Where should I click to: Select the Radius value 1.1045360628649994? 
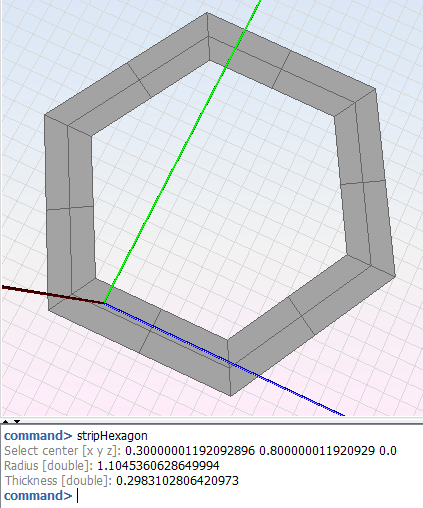(x=158, y=466)
